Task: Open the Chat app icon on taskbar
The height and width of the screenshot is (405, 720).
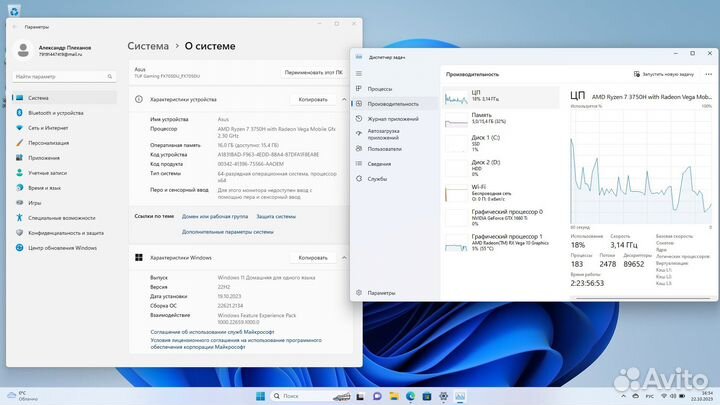Action: point(377,396)
